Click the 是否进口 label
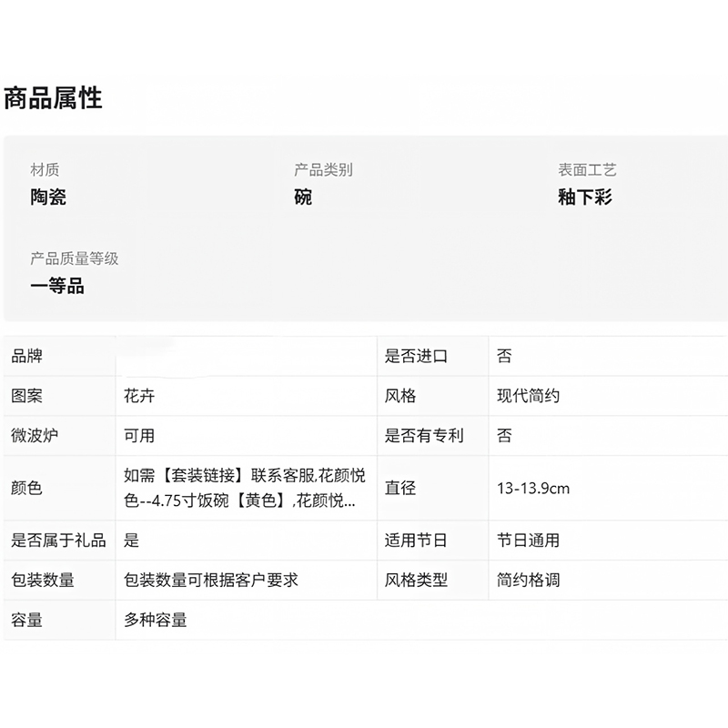The image size is (728, 728). pos(416,356)
